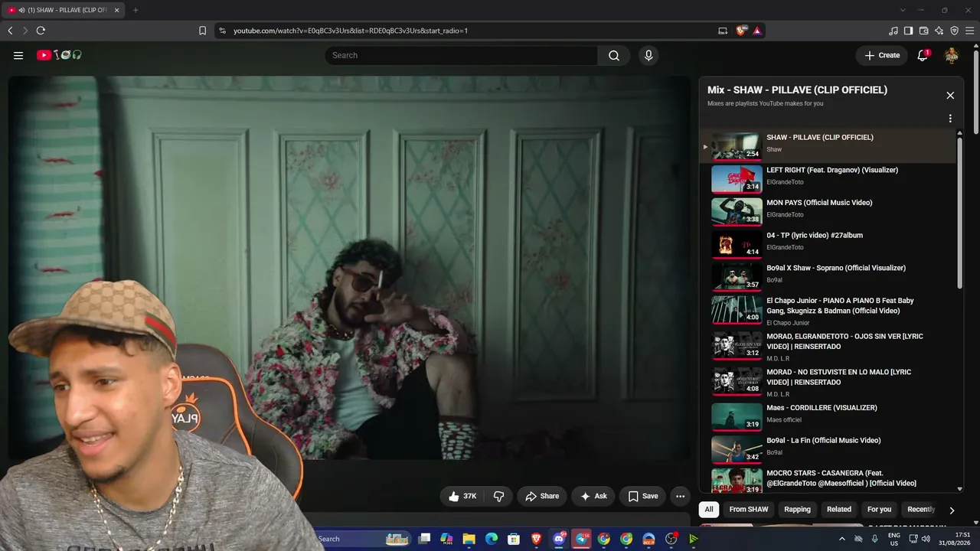Select the SHAW - PILLAVE browser tab
The image size is (980, 551).
point(64,10)
